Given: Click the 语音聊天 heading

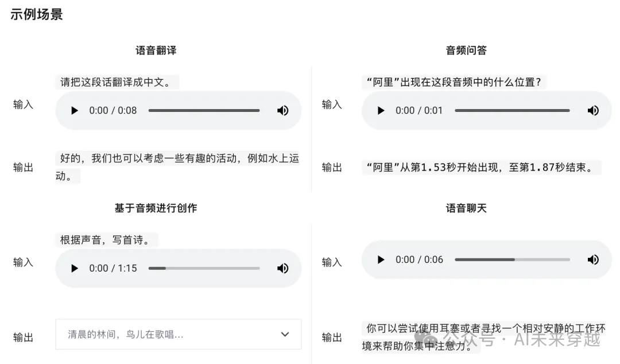Looking at the screenshot, I should coord(466,208).
